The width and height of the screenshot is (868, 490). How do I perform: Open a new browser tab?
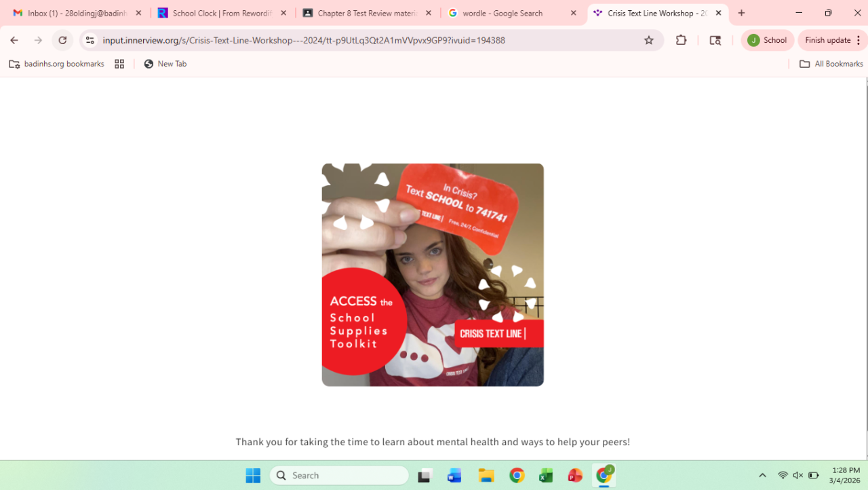tap(741, 13)
